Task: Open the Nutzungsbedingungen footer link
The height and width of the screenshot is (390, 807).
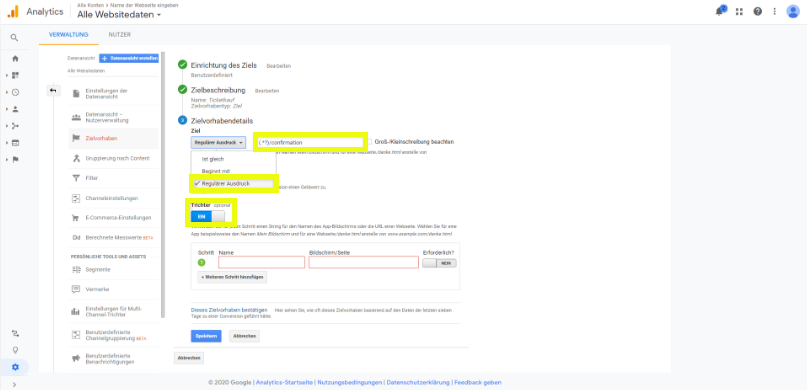Action: 349,382
